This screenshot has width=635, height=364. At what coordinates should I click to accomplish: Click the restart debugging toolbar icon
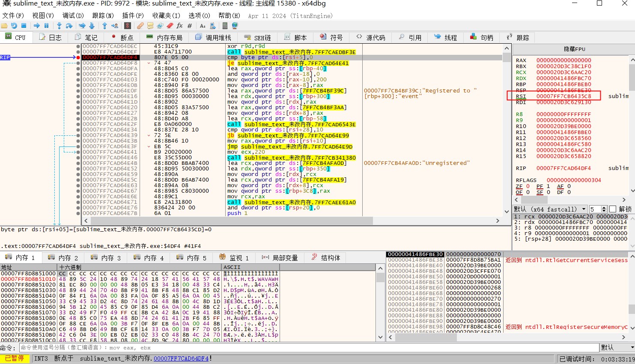[x=14, y=26]
